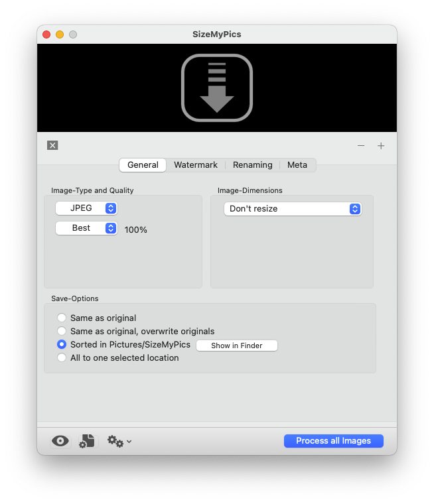Click the 100% quality value
Image resolution: width=434 pixels, height=504 pixels.
tap(136, 230)
